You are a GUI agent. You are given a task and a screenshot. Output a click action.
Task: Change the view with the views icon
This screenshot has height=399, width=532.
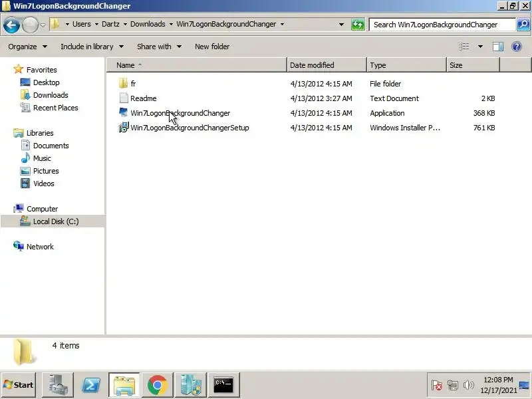click(464, 47)
